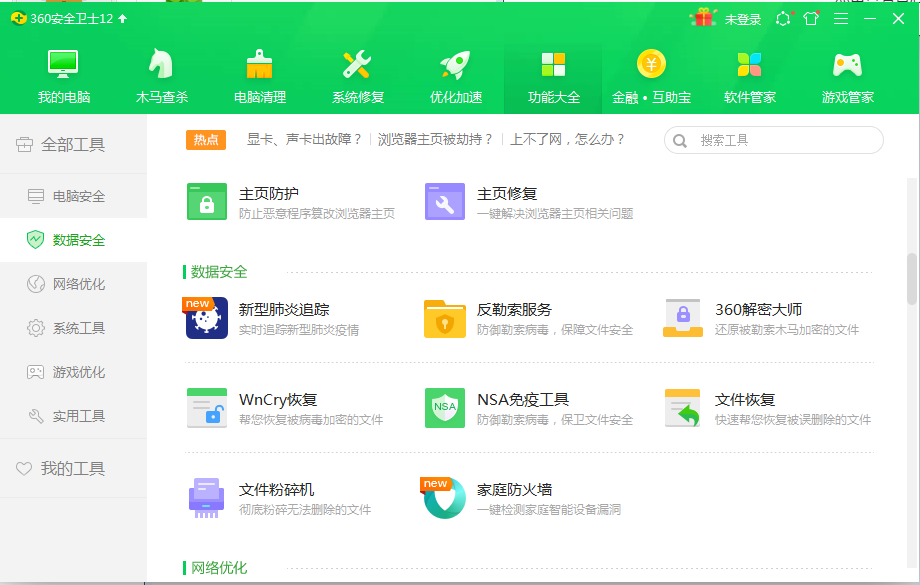Open 金融·互助宝 coin icon
The image size is (920, 585).
651,63
